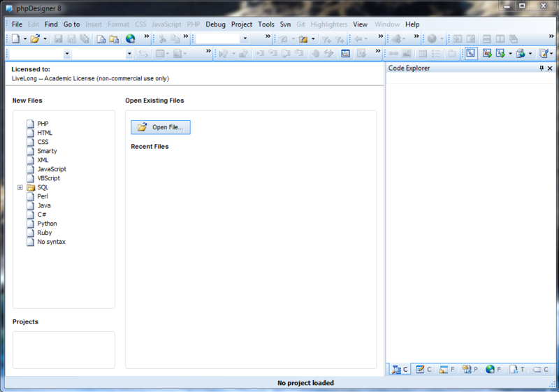Screen dimensions: 559x392
Task: Click the gray back arrow navigation icon
Action: point(358,39)
